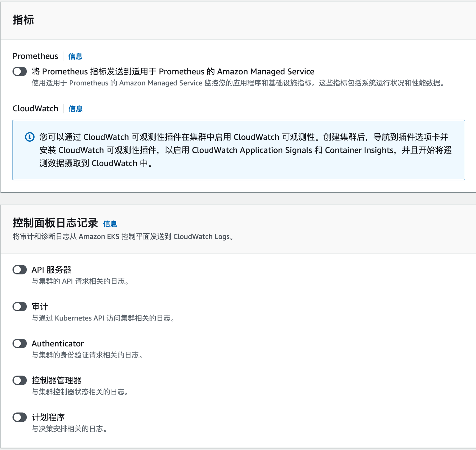Click the 'Authenticator' label
This screenshot has width=476, height=450.
tap(58, 343)
